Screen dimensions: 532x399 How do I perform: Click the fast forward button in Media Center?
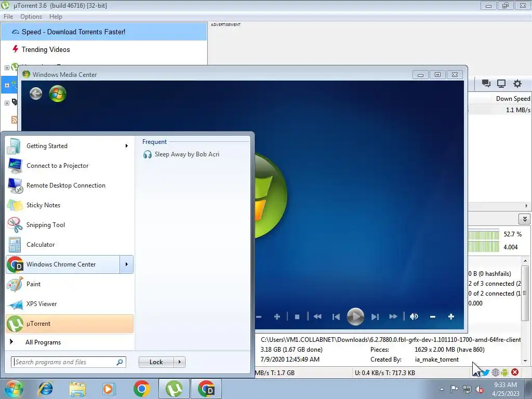(393, 316)
